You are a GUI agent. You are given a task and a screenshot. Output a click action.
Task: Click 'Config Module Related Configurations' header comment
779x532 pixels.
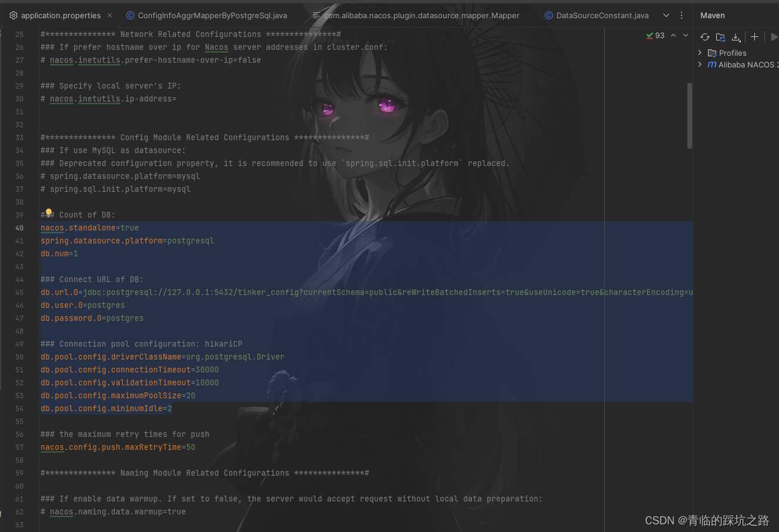click(x=205, y=137)
